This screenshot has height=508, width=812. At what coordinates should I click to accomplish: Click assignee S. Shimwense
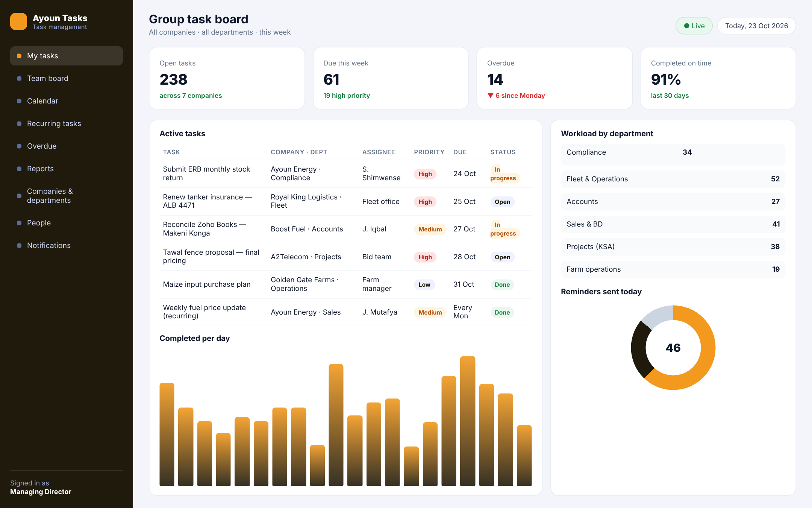[x=381, y=173]
